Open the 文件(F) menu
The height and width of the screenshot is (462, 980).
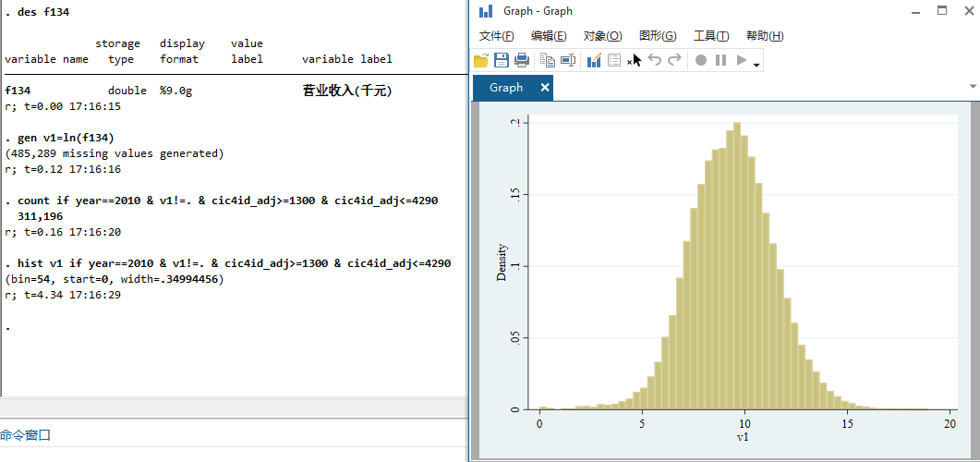[496, 36]
